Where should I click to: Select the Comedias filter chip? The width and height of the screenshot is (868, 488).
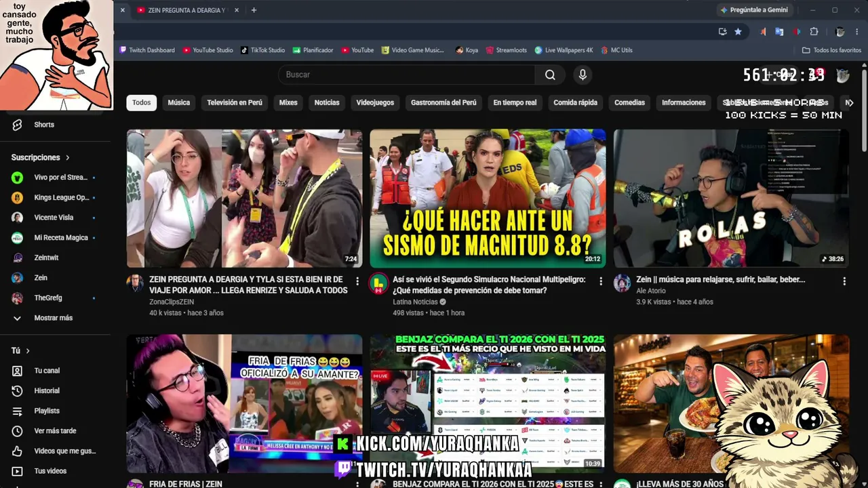click(x=629, y=102)
